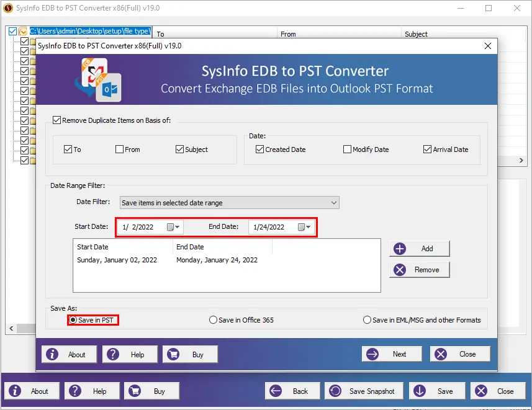Viewport: 532px width, 410px height.
Task: Click the End Date column header
Action: (x=223, y=247)
